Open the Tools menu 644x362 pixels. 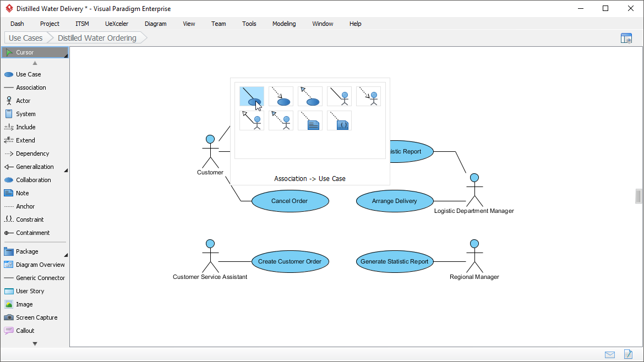(249, 24)
